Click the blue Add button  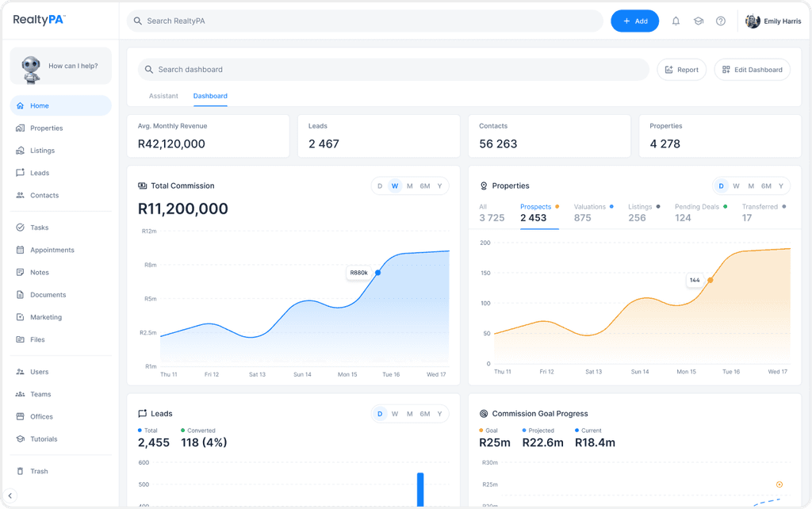[x=635, y=21]
